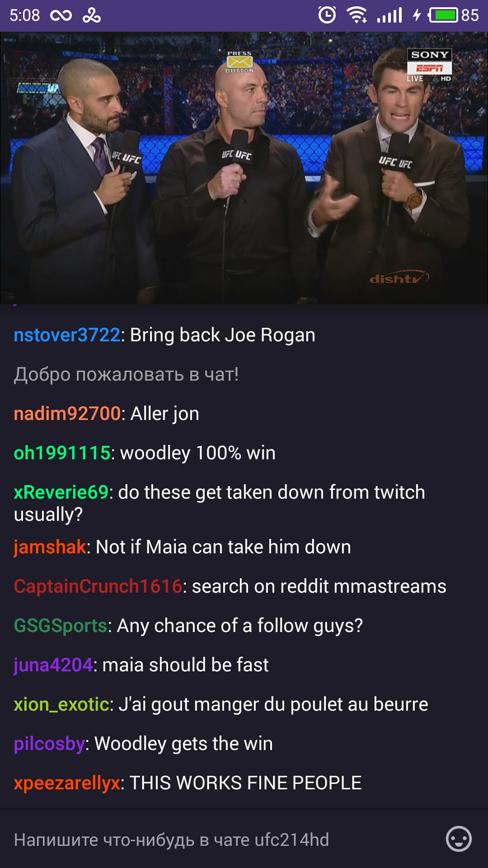Tap oh1991115's woodley message
Screen dimensions: 488x868
click(145, 453)
